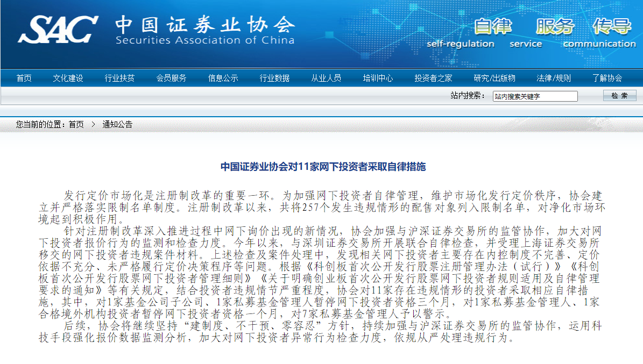Viewport: 643px width, 364px height.
Task: Go to 投资者之家 page
Action: [x=433, y=78]
